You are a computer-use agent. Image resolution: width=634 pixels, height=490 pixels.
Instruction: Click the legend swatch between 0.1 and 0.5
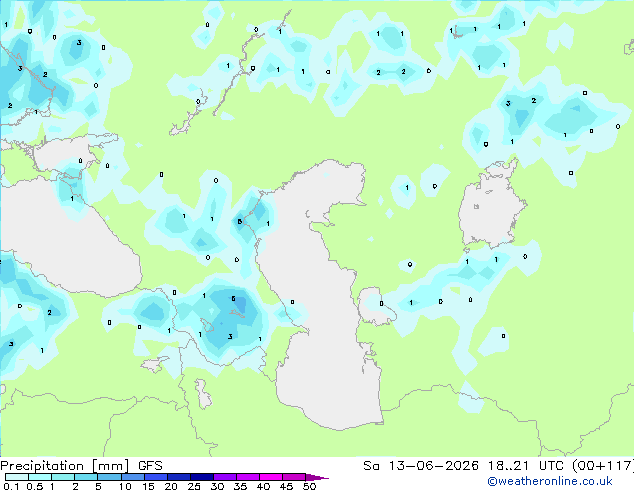[x=17, y=477]
